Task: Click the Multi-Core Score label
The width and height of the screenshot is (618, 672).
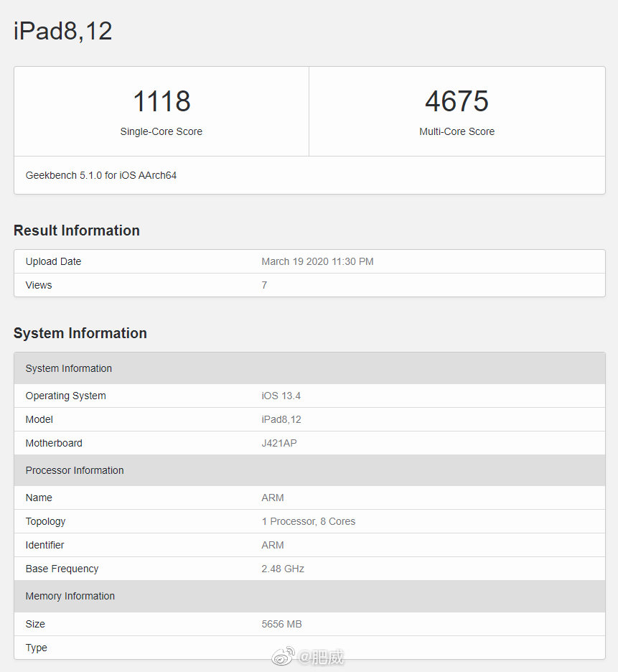Action: point(457,131)
